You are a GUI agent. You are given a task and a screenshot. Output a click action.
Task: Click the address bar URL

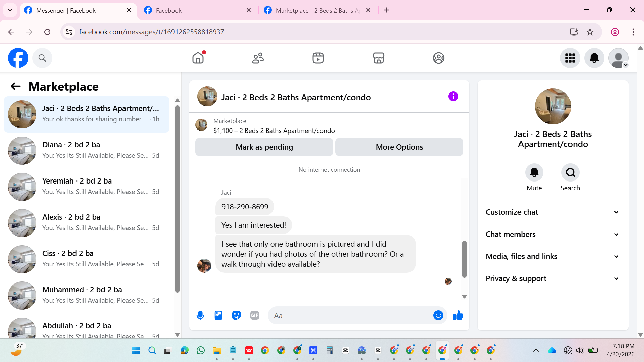(x=151, y=32)
